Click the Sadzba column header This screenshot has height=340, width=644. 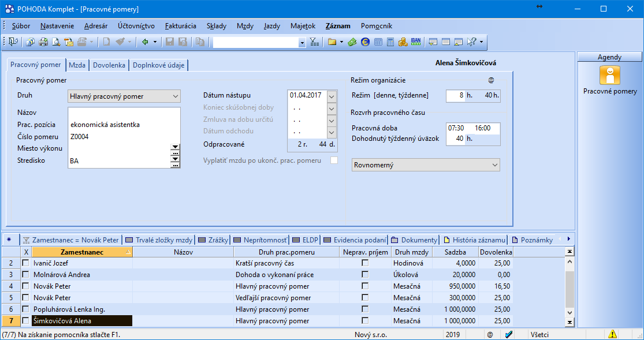(455, 252)
